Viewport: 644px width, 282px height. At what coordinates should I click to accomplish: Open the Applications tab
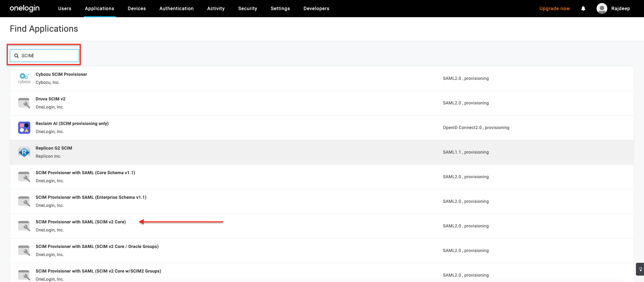99,8
